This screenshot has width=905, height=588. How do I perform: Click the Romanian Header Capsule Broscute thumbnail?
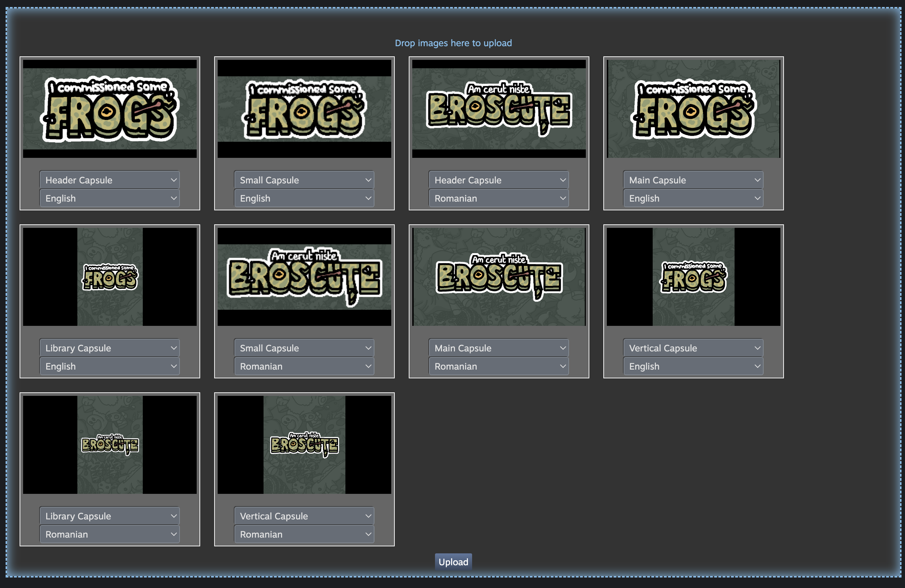[x=498, y=109]
